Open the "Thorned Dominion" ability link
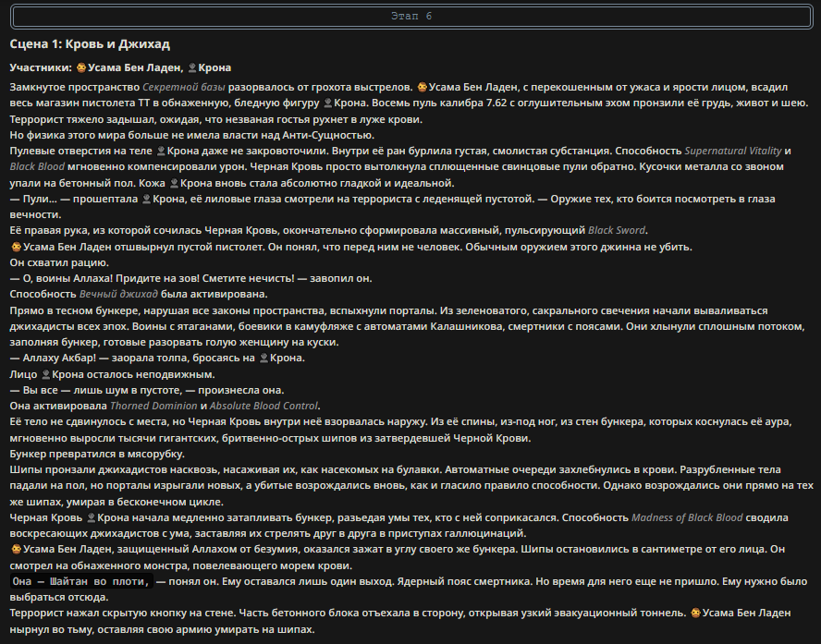 click(153, 406)
